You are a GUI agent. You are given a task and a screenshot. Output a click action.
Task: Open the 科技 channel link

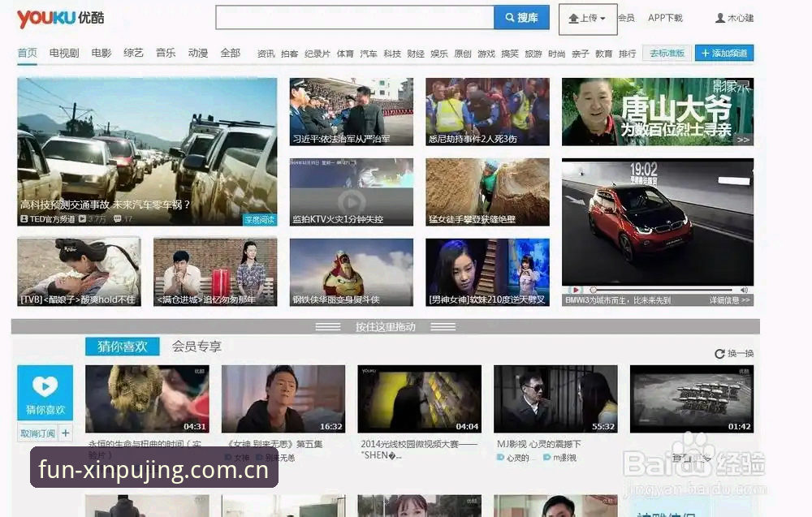click(x=392, y=54)
